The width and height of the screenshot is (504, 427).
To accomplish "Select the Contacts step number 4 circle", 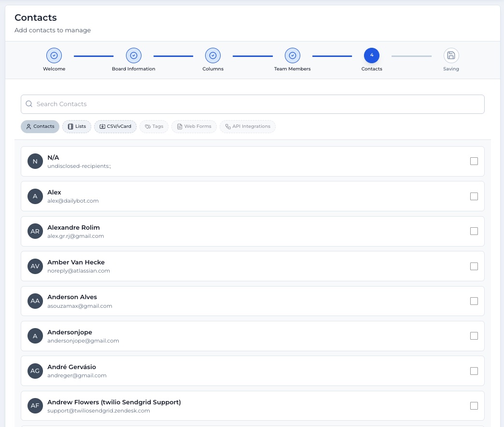I will (x=372, y=55).
